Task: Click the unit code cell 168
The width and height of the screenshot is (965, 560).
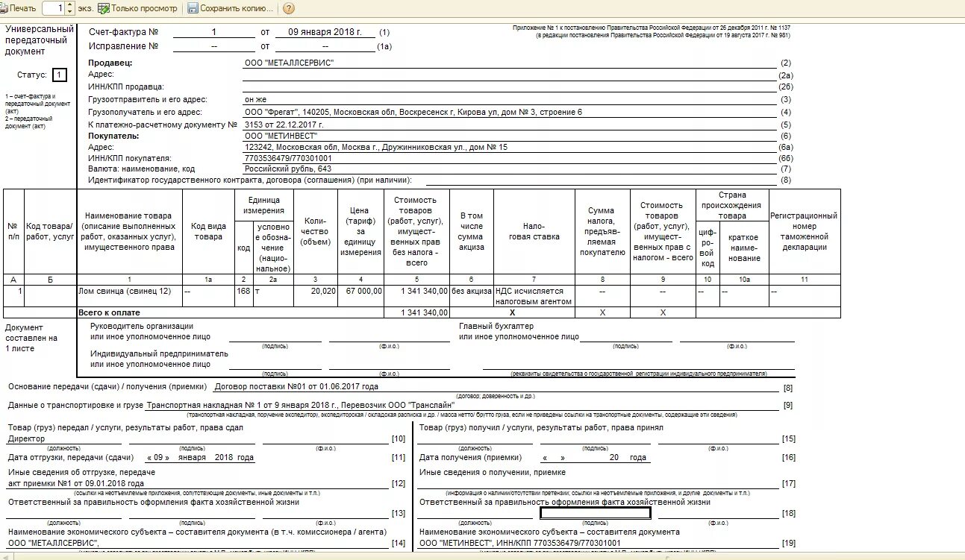Action: [x=244, y=296]
